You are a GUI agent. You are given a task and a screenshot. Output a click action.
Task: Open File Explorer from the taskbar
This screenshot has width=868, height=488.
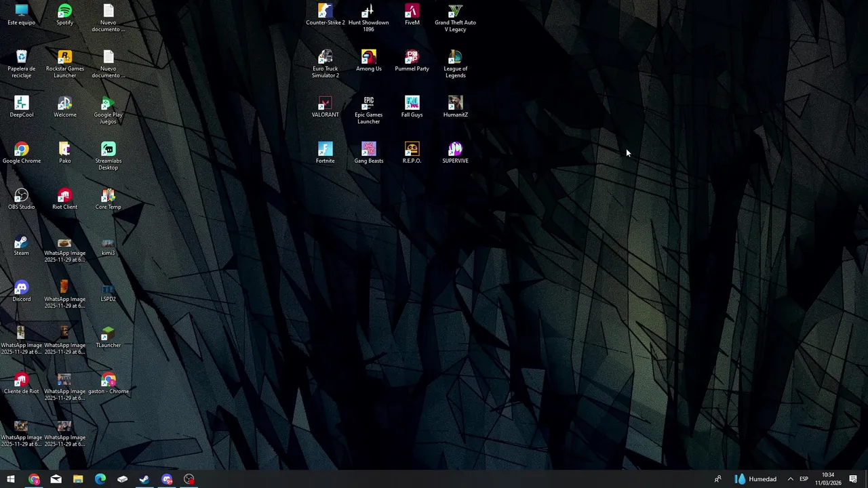[x=78, y=479]
